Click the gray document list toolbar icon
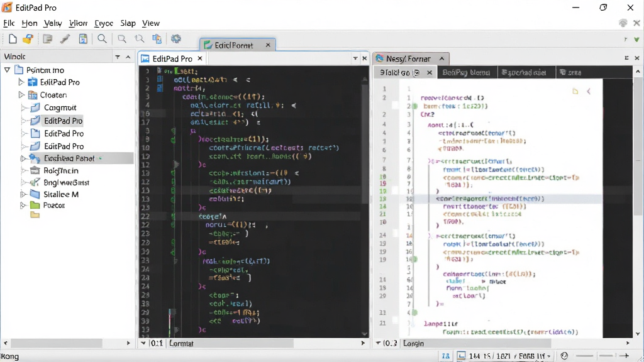This screenshot has width=644, height=362. tap(48, 39)
